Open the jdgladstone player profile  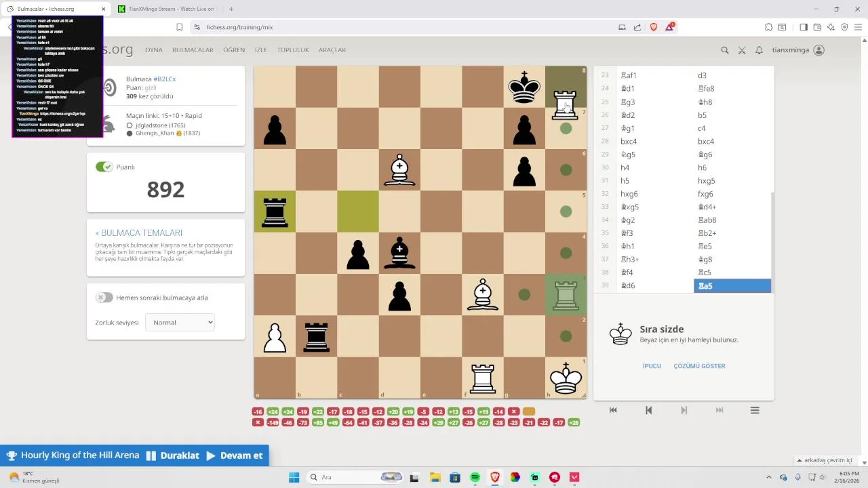pos(160,125)
